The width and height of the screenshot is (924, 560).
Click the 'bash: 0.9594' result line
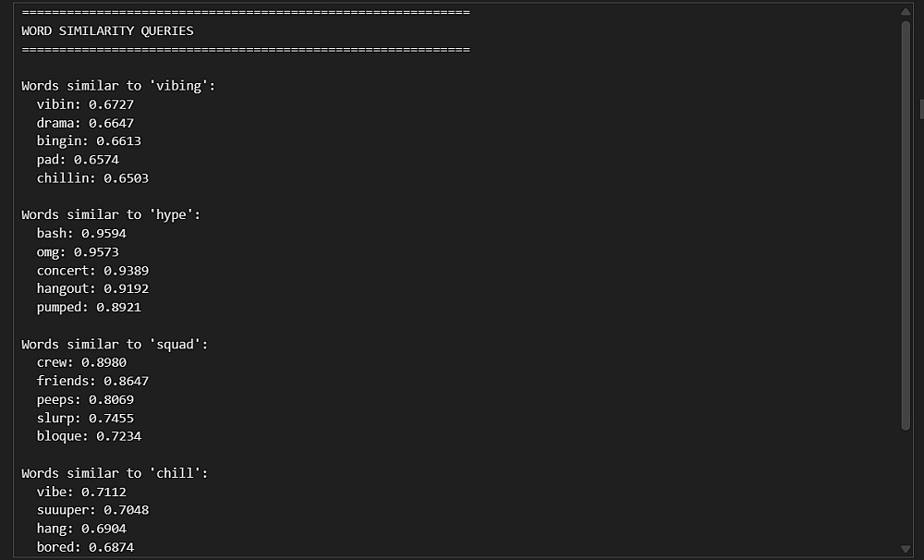[81, 234]
